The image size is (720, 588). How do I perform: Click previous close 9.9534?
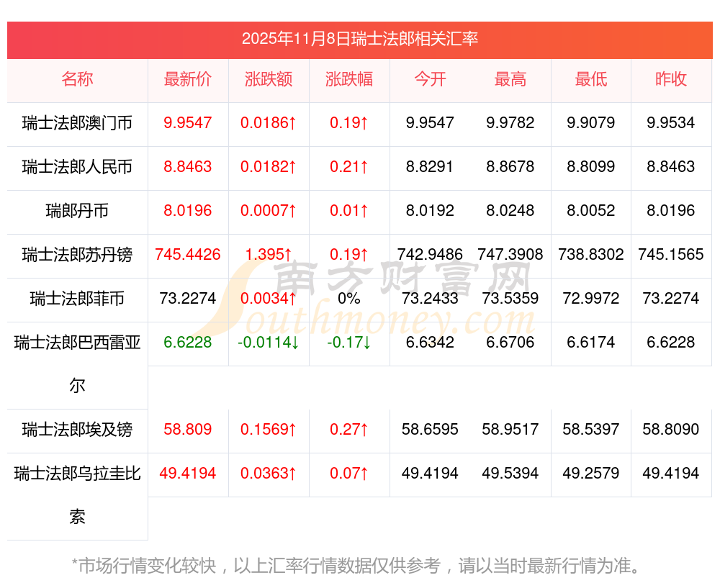(x=671, y=122)
